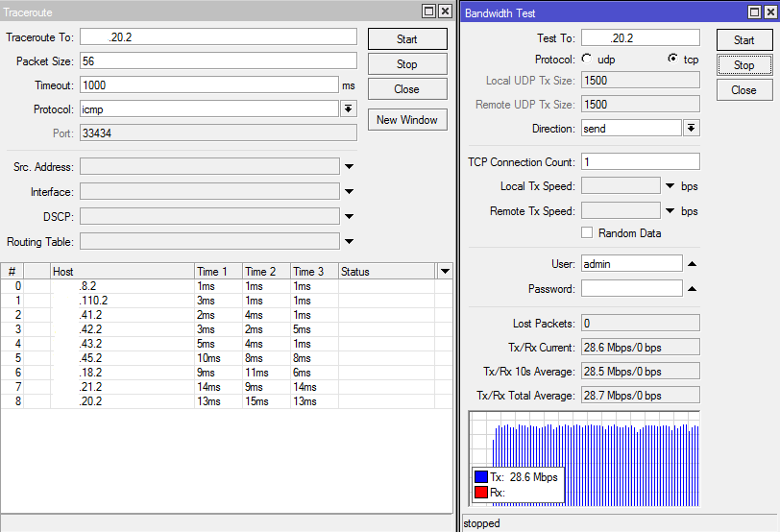The image size is (780, 532).
Task: Maximize the Bandwidth Test window
Action: (755, 12)
